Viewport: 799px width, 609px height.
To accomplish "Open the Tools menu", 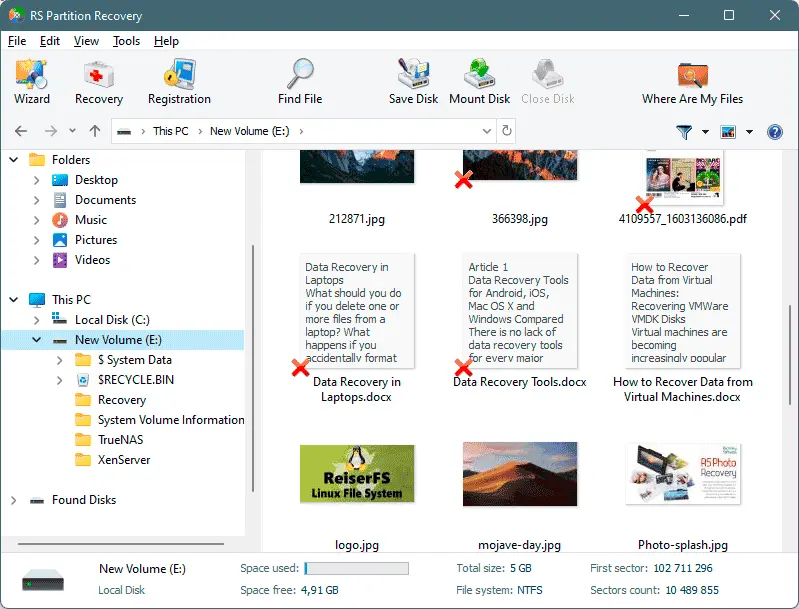I will point(126,41).
